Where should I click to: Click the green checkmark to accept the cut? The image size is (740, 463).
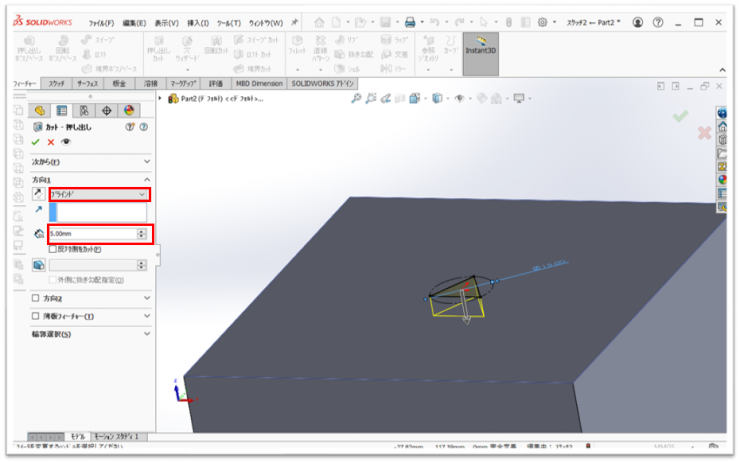point(37,142)
